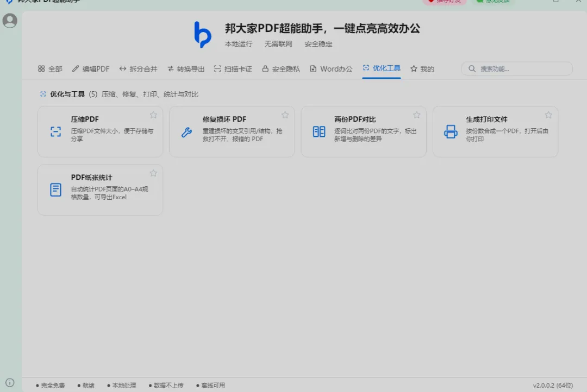Screen dimensions: 587x392
Task: Click the 安全稳定 subtitle text
Action: tap(318, 44)
